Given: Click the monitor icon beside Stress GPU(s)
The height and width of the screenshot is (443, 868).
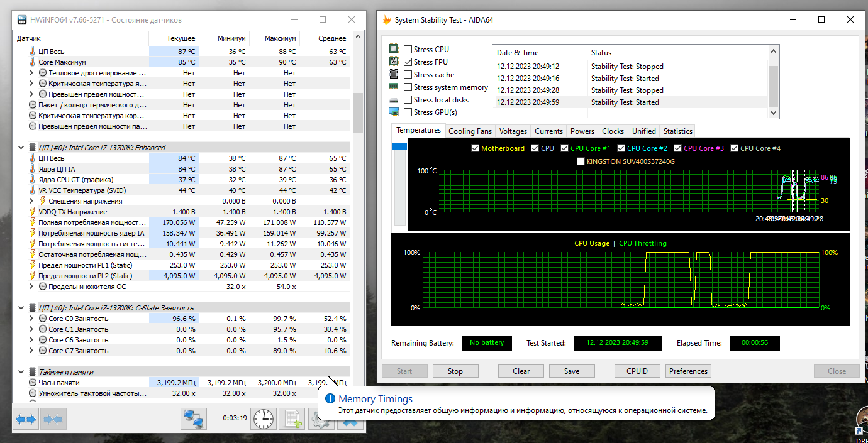Looking at the screenshot, I should 394,112.
